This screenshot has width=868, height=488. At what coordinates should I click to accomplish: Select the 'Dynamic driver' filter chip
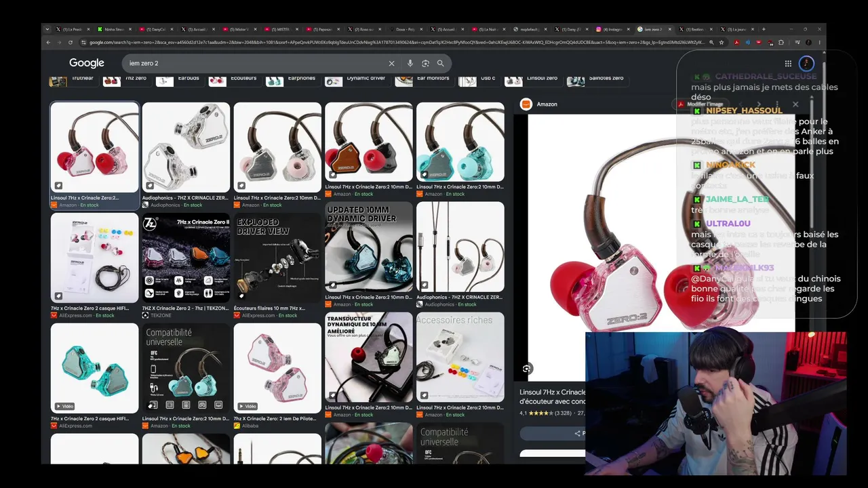[356, 80]
